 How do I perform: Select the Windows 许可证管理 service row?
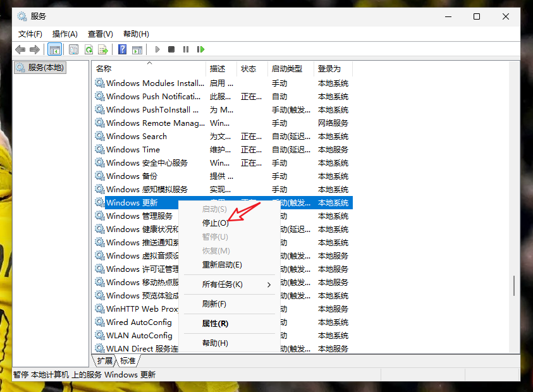(x=137, y=269)
